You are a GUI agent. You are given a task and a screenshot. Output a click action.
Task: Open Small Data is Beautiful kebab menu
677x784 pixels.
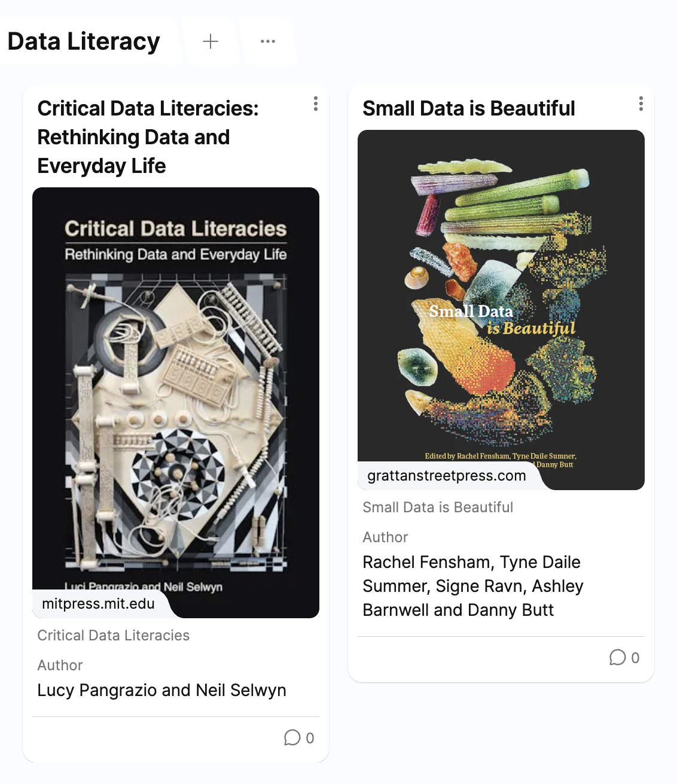[641, 104]
